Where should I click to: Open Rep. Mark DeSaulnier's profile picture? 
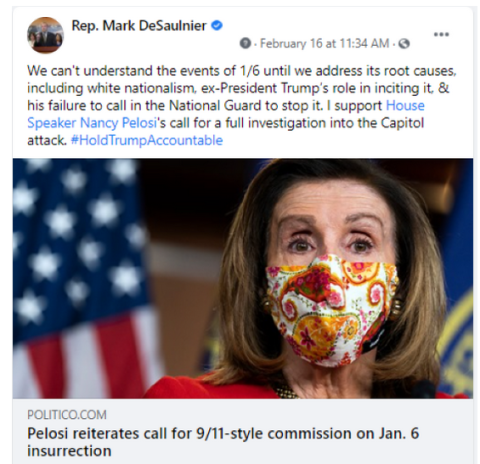pyautogui.click(x=45, y=35)
